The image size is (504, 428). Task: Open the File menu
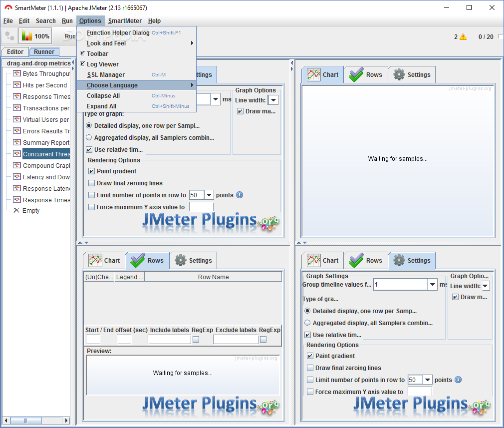coord(8,21)
